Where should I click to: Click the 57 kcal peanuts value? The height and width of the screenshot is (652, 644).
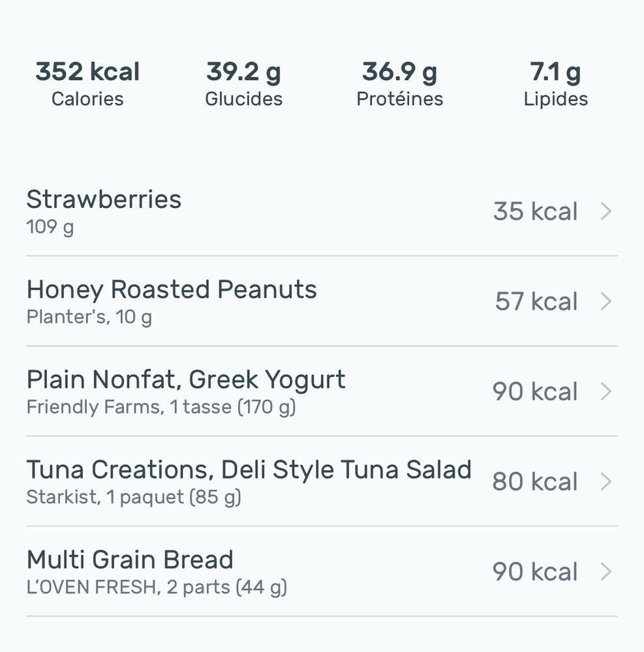tap(536, 301)
